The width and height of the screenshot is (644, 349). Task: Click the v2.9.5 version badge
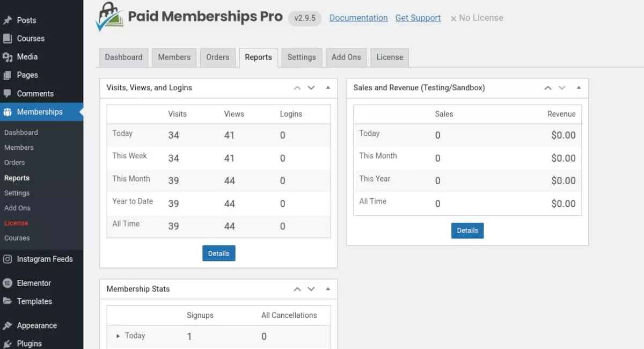tap(305, 18)
